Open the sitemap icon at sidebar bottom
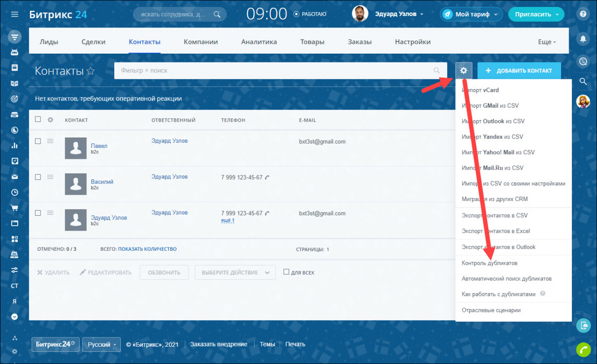 coord(14,338)
